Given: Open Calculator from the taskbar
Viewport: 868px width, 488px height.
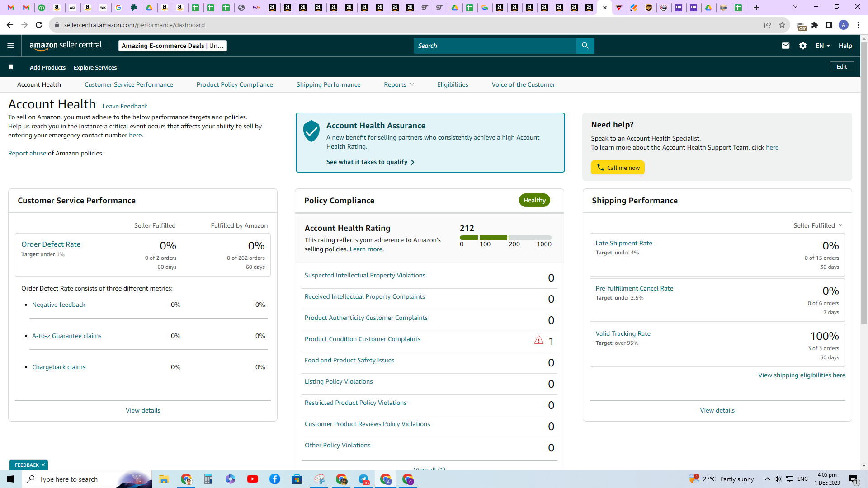Looking at the screenshot, I should click(208, 479).
